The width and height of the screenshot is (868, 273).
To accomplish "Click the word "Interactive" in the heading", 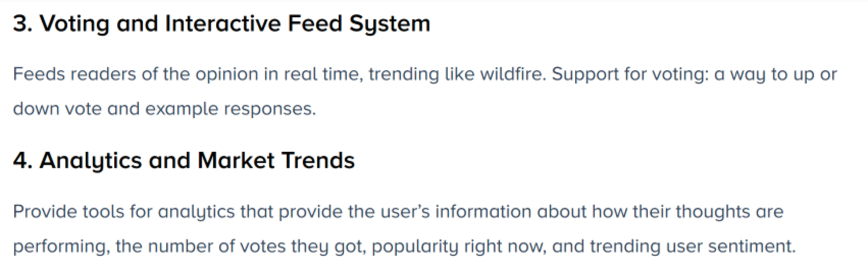I will 222,24.
